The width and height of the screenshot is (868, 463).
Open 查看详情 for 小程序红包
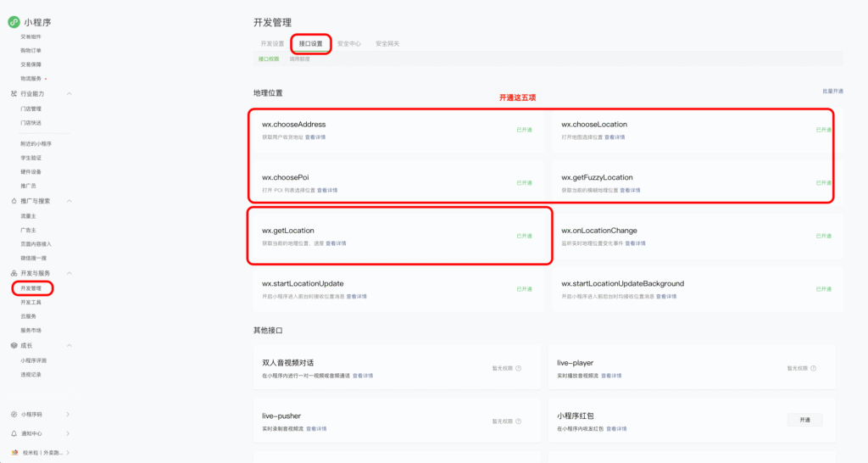[616, 429]
